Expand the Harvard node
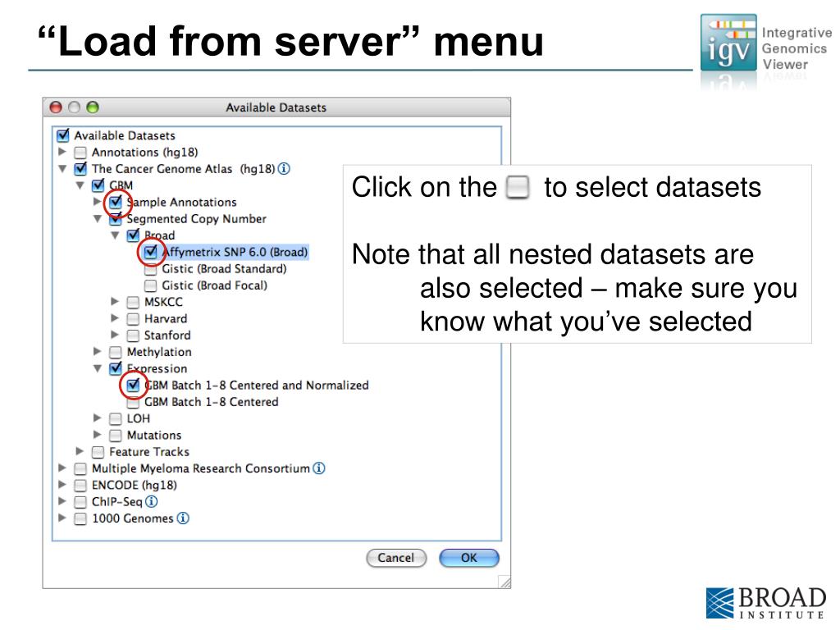Image resolution: width=840 pixels, height=630 pixels. point(115,317)
